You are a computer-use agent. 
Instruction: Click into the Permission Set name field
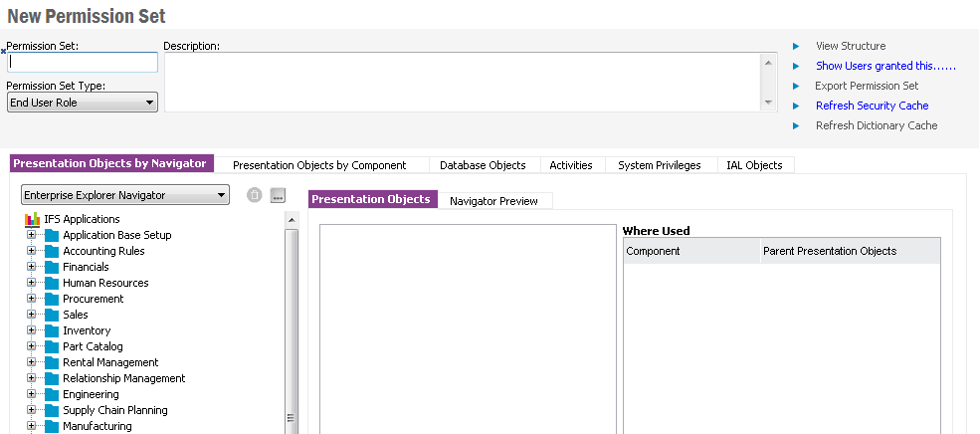click(x=83, y=63)
